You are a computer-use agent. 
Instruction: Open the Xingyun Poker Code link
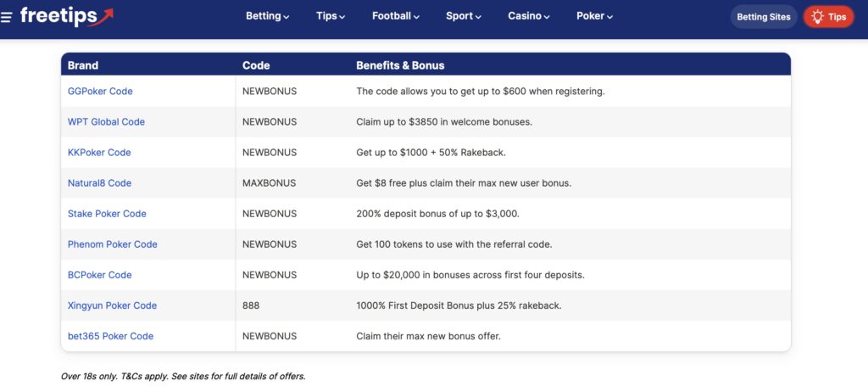point(113,305)
